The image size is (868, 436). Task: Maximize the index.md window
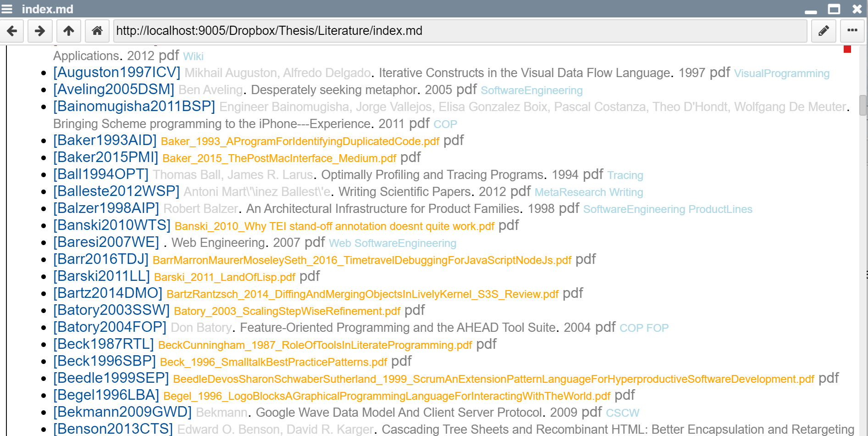(834, 9)
